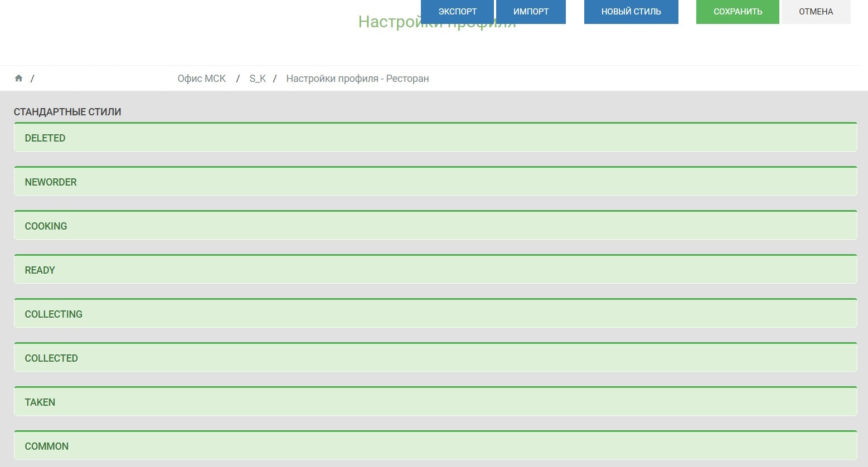Screen dimensions: 868x467
Task: Click the green Настройки профиля page title
Action: coord(389,23)
